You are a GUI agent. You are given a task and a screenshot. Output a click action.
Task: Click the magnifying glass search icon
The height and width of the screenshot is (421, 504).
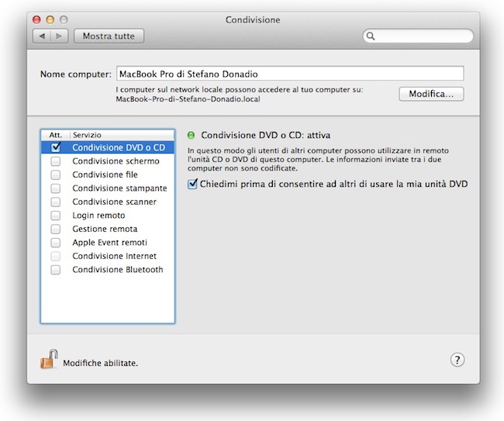[x=371, y=36]
